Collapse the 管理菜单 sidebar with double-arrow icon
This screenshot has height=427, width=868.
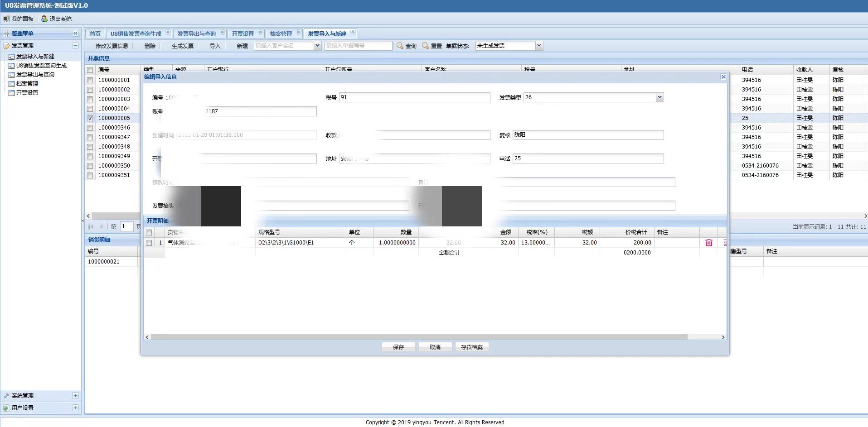[75, 34]
